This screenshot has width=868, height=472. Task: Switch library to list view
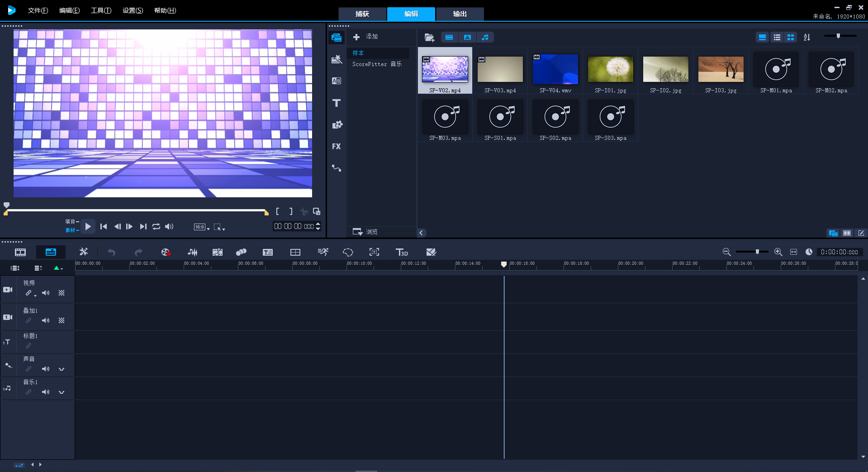777,38
